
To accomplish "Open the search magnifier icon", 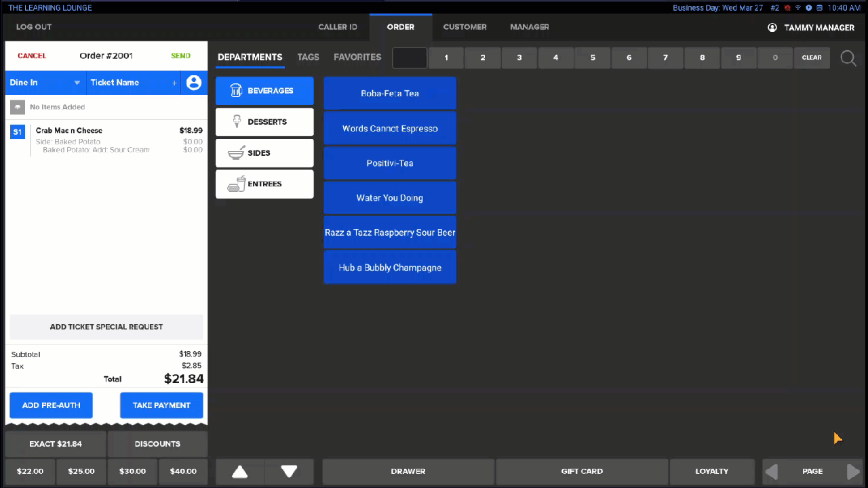I will point(848,58).
